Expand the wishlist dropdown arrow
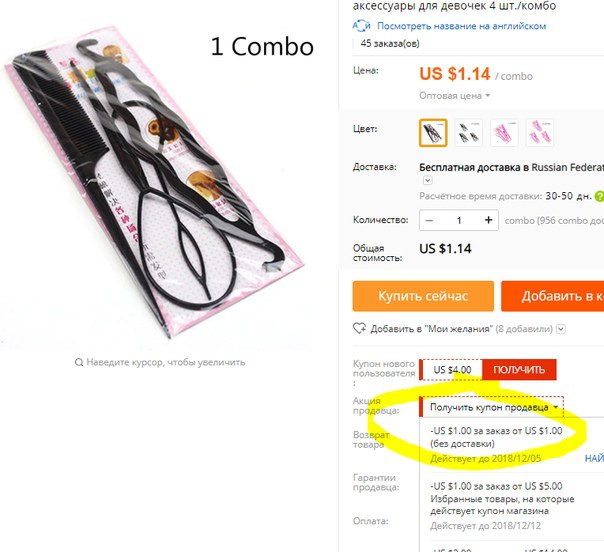Screen dimensions: 604x552 click(x=561, y=329)
